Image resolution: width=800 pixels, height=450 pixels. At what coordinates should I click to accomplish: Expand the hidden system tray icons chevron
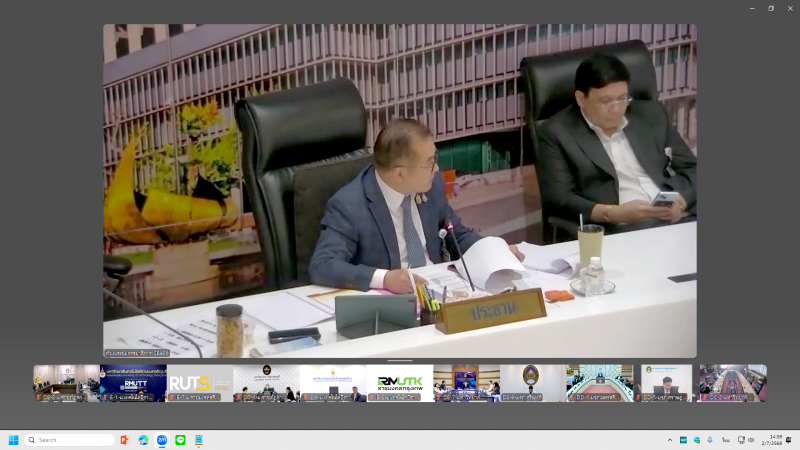670,440
